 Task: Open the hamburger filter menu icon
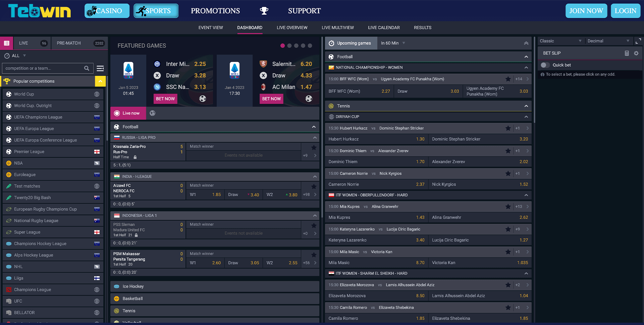pos(100,68)
